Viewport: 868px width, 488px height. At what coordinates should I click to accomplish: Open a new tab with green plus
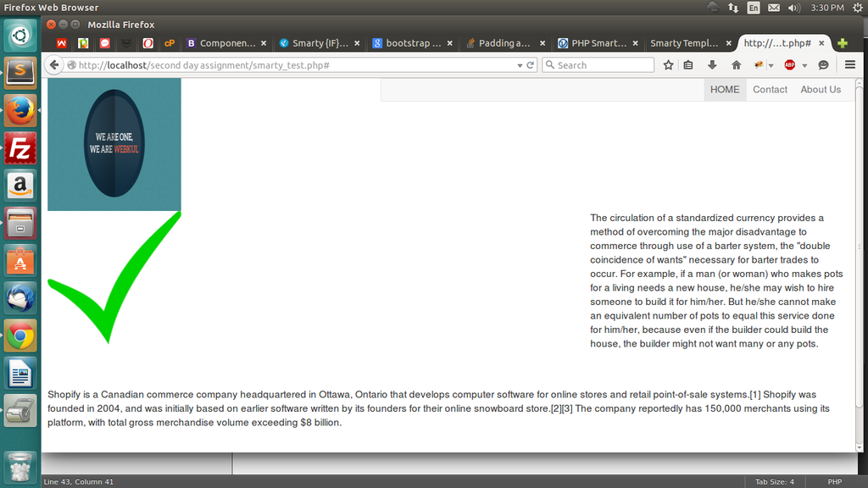(843, 43)
